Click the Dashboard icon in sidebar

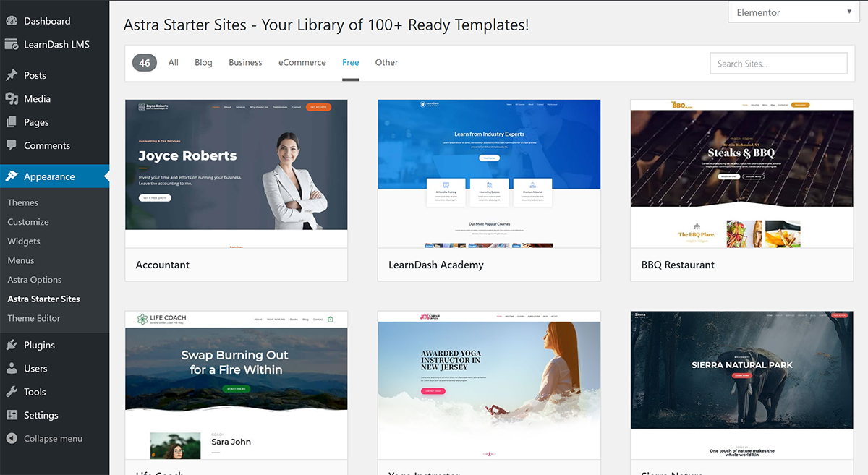pos(12,21)
